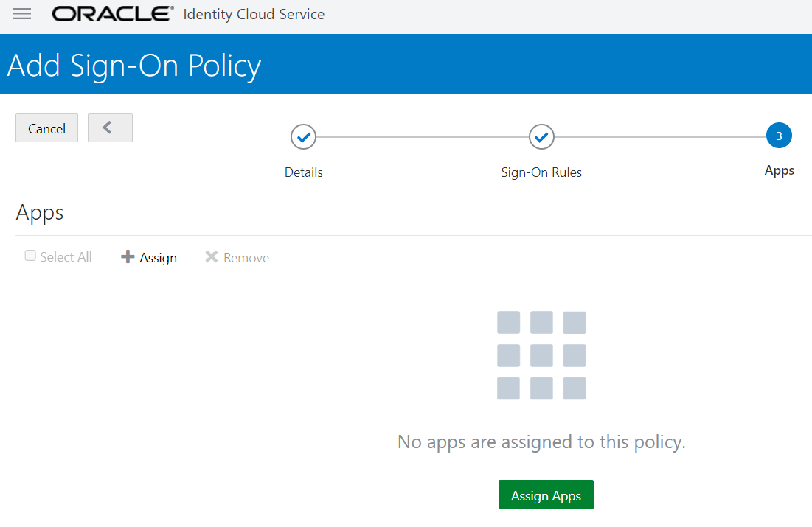Switch to the Sign-On Rules step
Viewport: 812px width, 527px height.
point(541,172)
